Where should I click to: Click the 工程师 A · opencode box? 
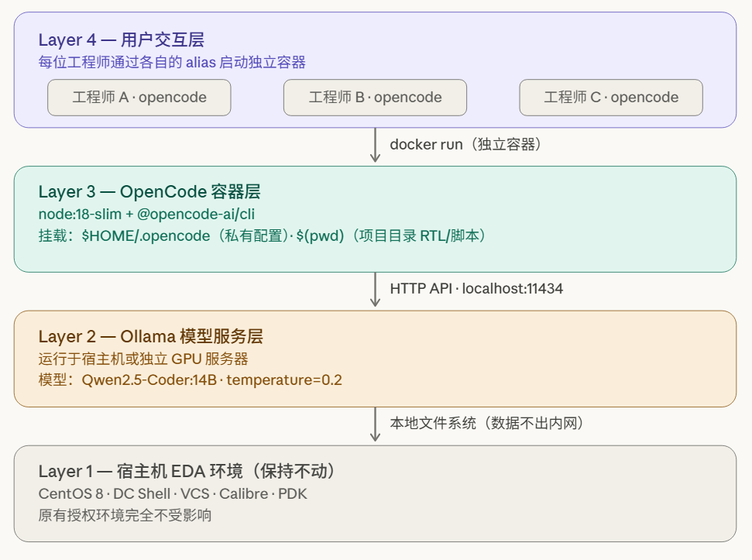(139, 98)
